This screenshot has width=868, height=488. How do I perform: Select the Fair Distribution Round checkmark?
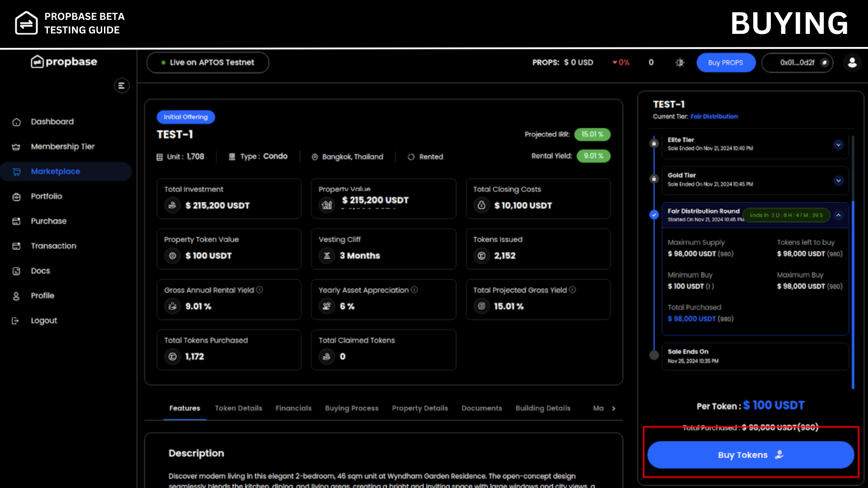[x=654, y=215]
